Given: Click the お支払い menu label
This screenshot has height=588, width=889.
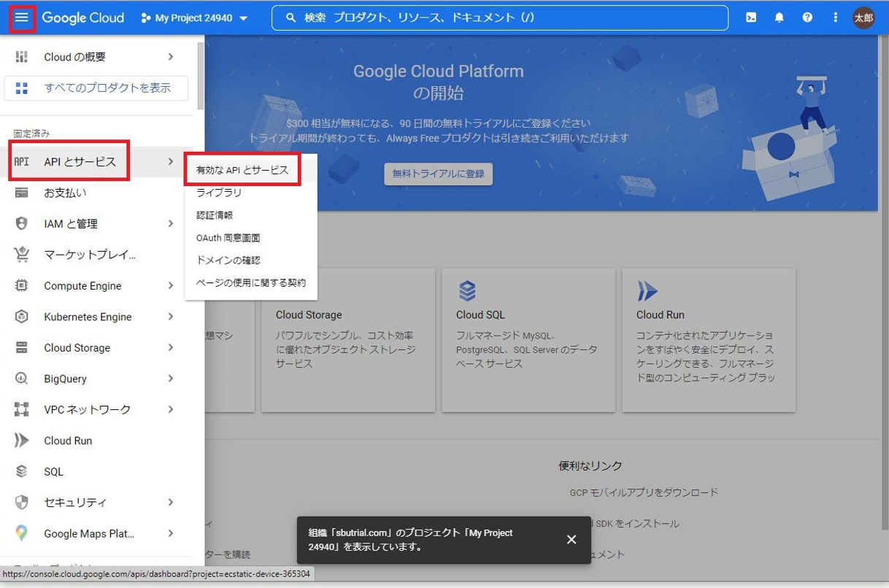Looking at the screenshot, I should pyautogui.click(x=65, y=193).
